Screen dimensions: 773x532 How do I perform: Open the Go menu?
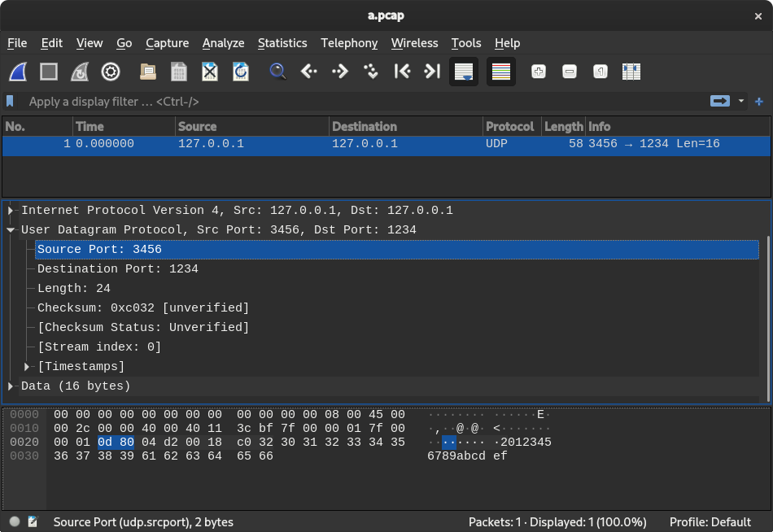pyautogui.click(x=124, y=43)
